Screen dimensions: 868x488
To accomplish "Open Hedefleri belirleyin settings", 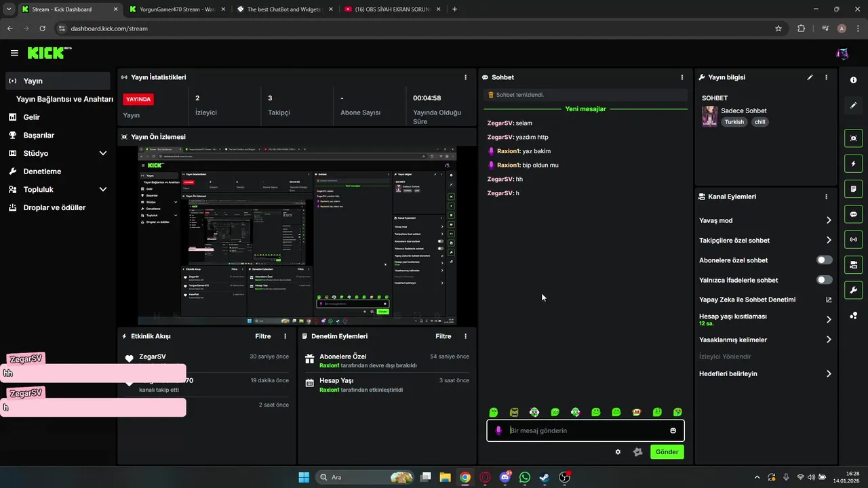I will 766,373.
